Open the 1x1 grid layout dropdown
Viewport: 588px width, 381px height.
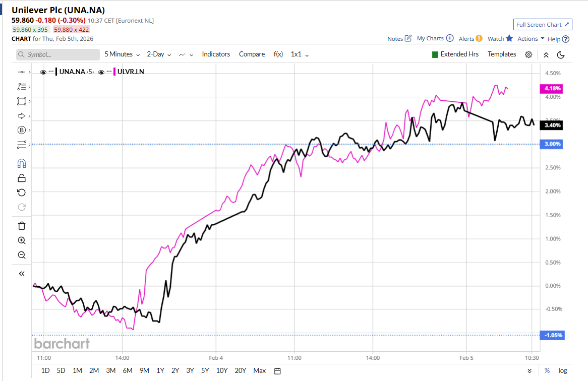pyautogui.click(x=300, y=54)
